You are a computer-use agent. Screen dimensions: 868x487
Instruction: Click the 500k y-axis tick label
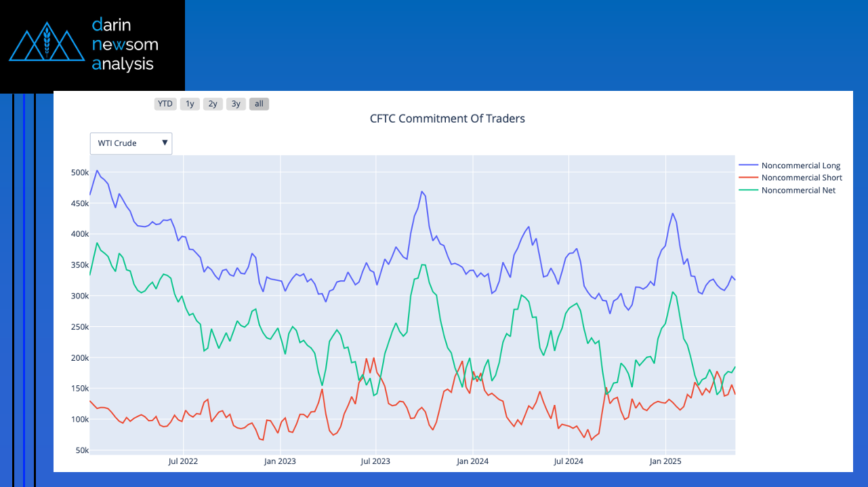(x=80, y=173)
